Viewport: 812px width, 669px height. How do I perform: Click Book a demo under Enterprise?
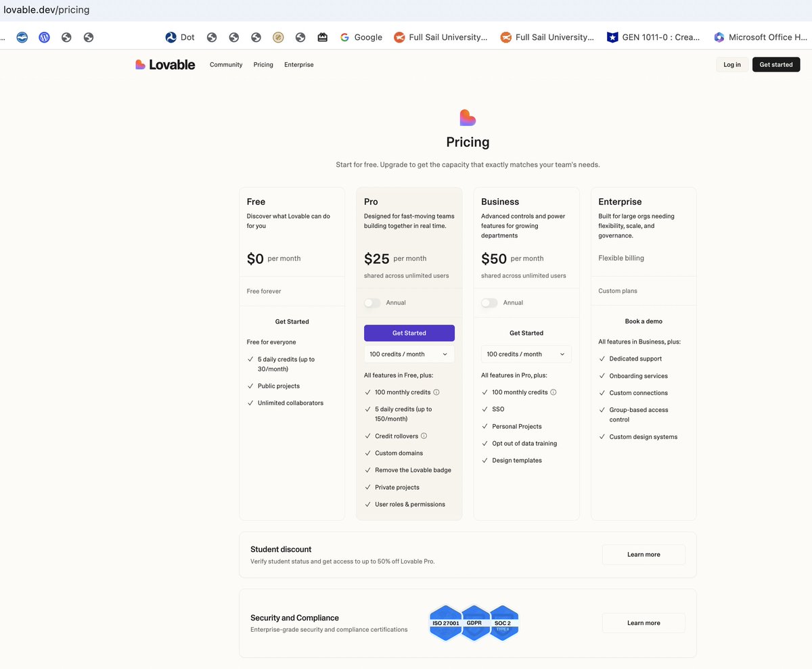(x=643, y=321)
